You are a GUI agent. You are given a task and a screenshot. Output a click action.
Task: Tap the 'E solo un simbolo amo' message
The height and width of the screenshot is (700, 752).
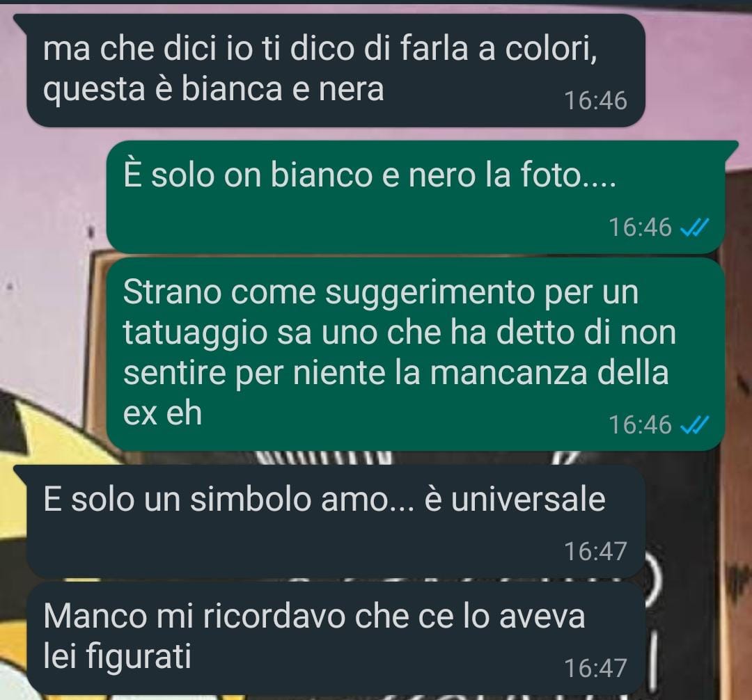(x=336, y=520)
